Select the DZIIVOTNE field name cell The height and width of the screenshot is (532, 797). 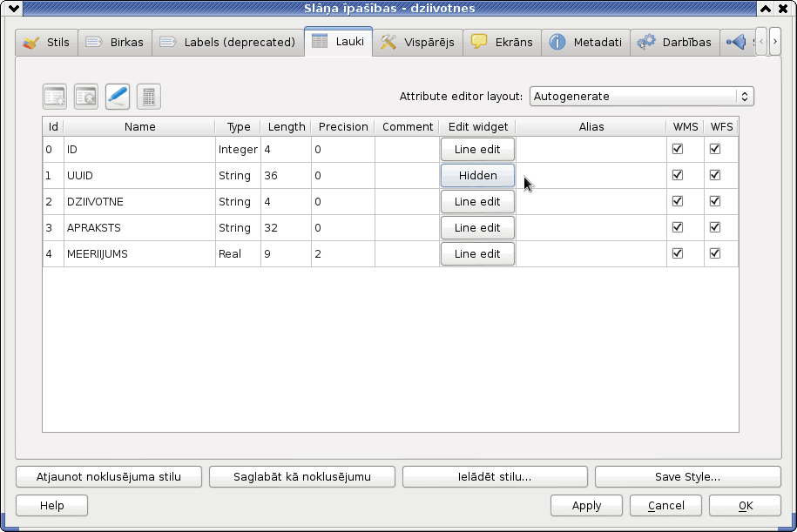coord(139,202)
